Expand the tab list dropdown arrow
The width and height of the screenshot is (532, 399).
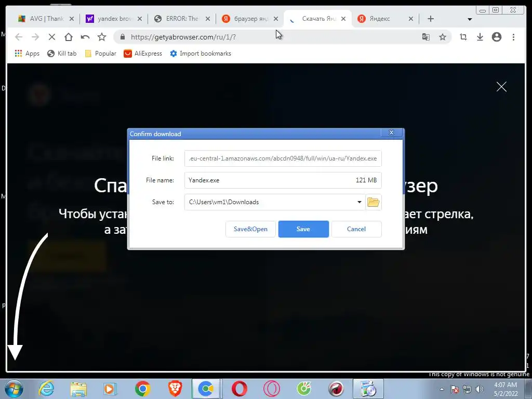coord(470,19)
